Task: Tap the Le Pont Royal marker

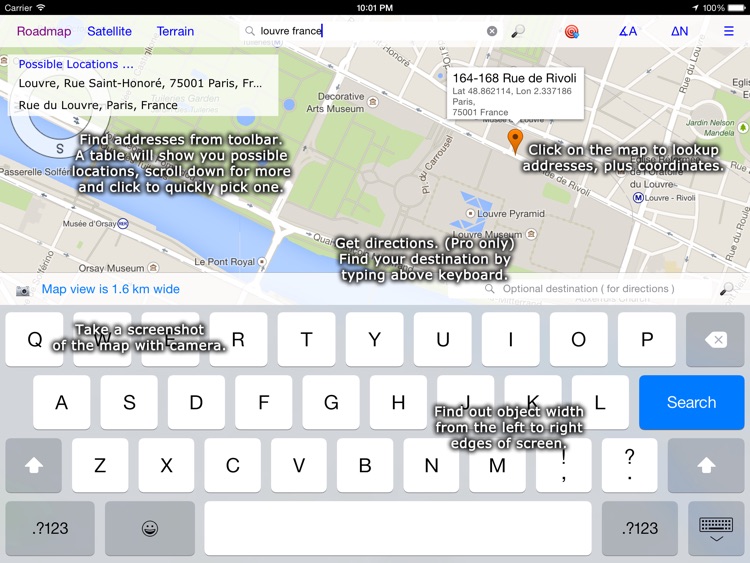Action: pyautogui.click(x=262, y=262)
